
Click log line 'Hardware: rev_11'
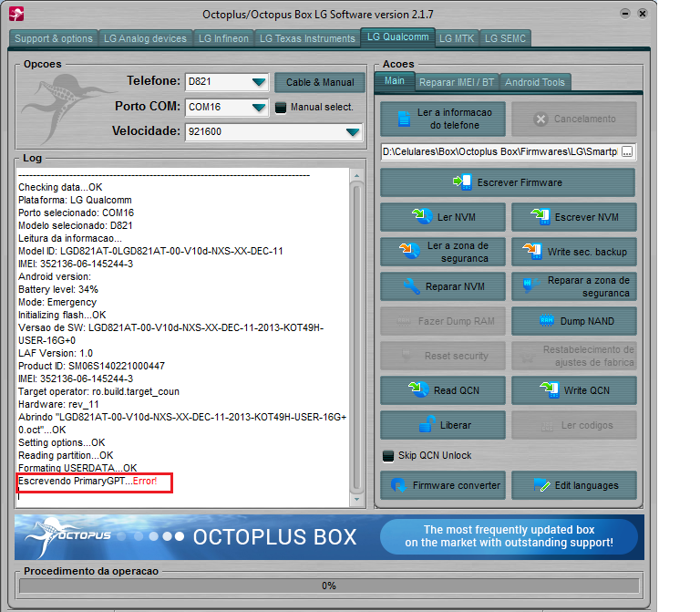pyautogui.click(x=58, y=405)
